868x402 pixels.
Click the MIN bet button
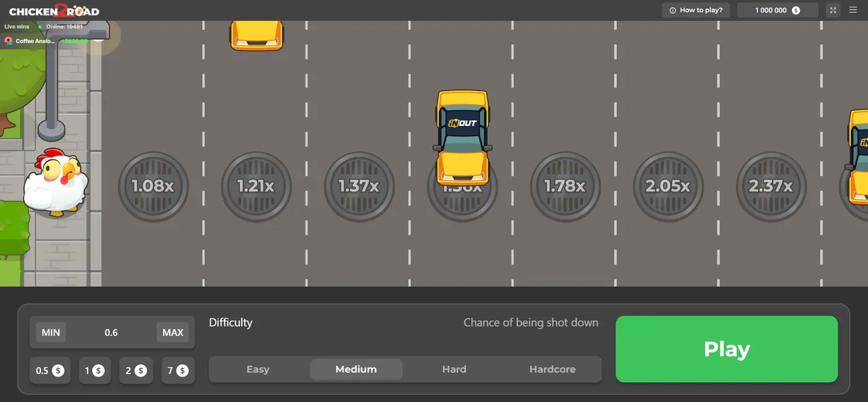click(50, 332)
